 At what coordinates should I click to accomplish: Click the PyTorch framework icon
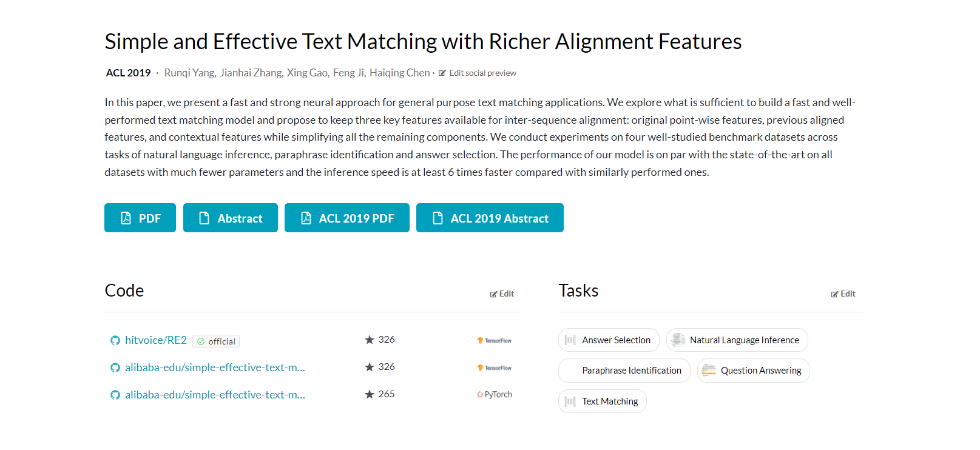tap(481, 395)
